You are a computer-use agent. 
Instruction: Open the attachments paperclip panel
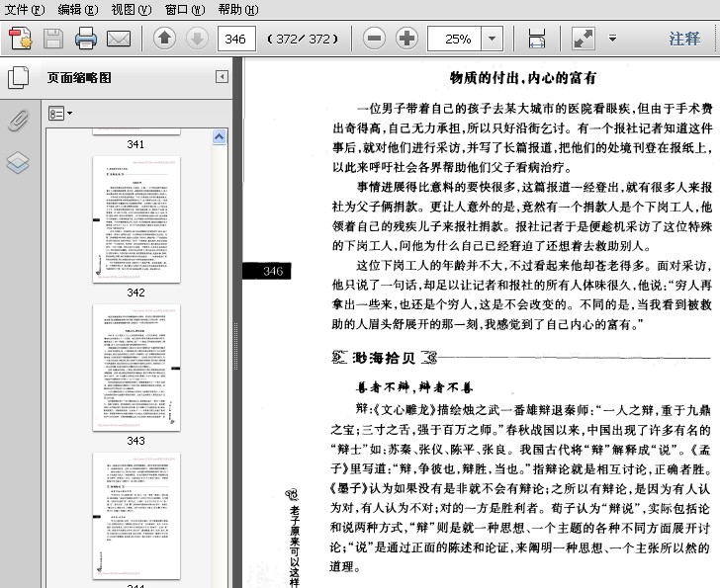tap(19, 121)
